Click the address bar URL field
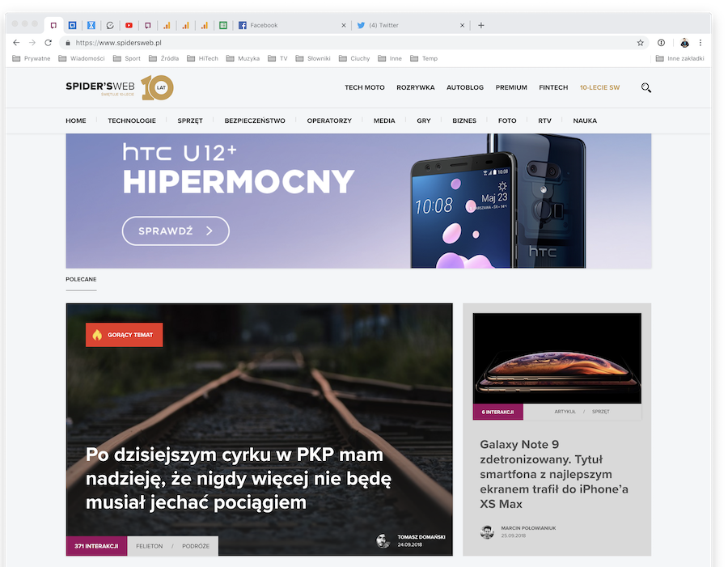Image resolution: width=728 pixels, height=567 pixels. tap(353, 43)
